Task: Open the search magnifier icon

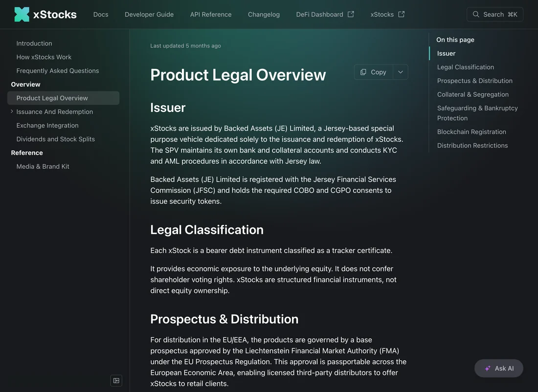Action: tap(475, 14)
